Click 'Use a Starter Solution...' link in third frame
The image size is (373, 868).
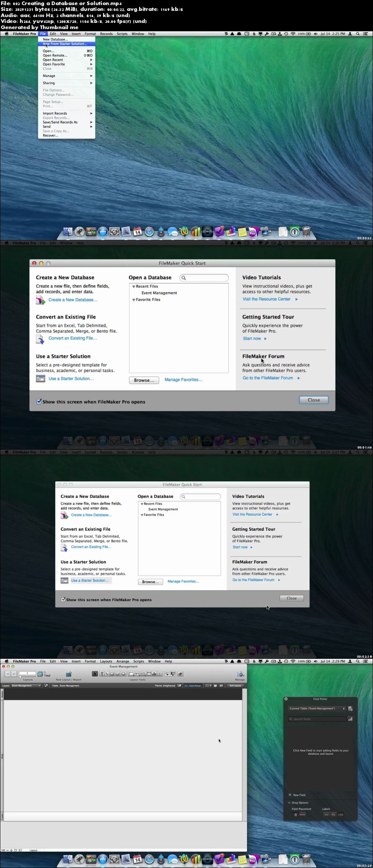point(90,580)
